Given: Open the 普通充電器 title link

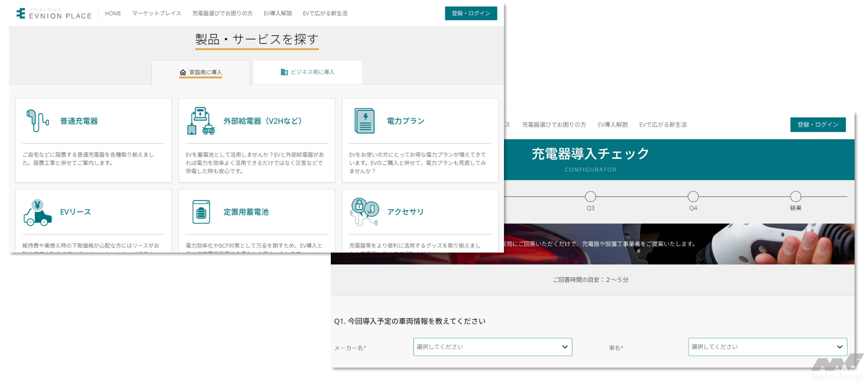Looking at the screenshot, I should [79, 121].
